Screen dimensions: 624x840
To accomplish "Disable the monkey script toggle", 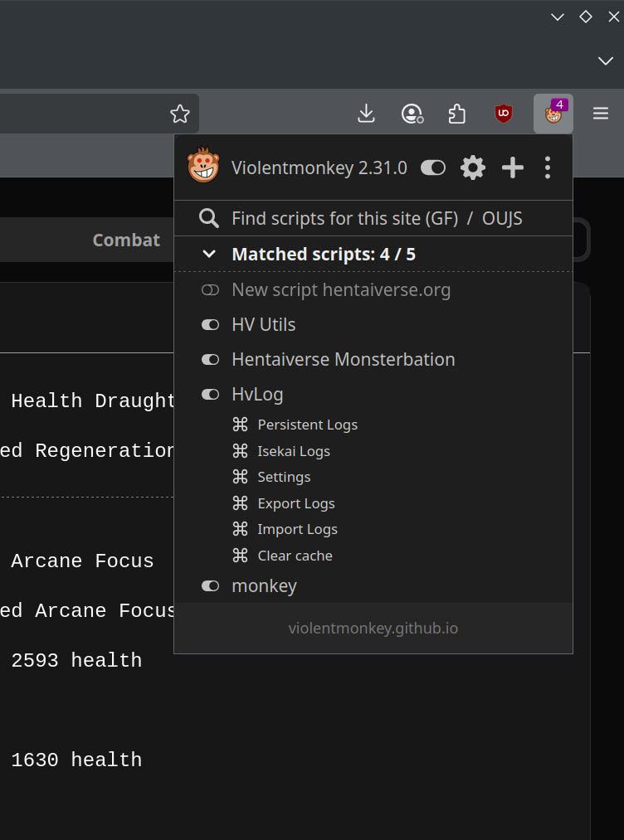I will [210, 586].
